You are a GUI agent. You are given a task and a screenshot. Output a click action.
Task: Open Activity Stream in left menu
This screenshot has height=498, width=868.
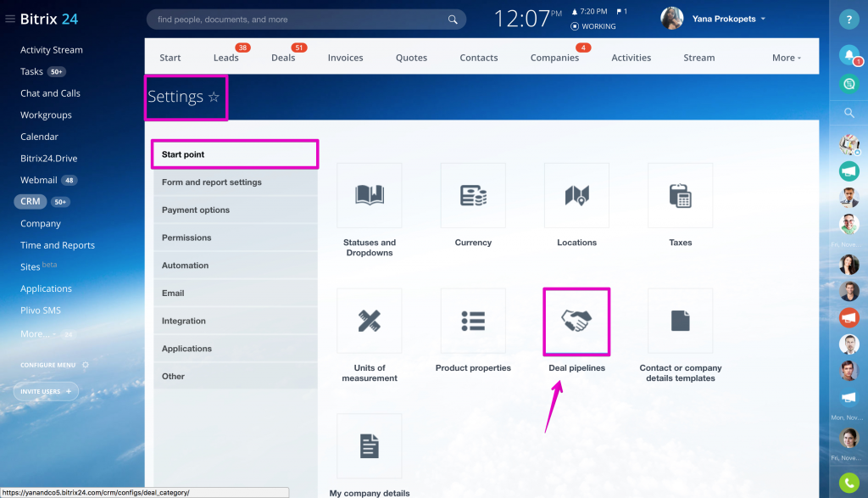point(52,50)
